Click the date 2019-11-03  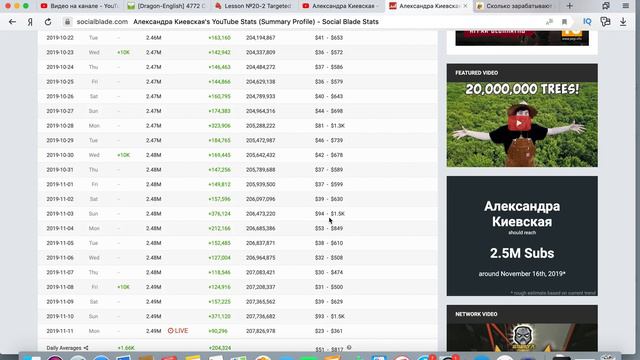click(x=60, y=214)
